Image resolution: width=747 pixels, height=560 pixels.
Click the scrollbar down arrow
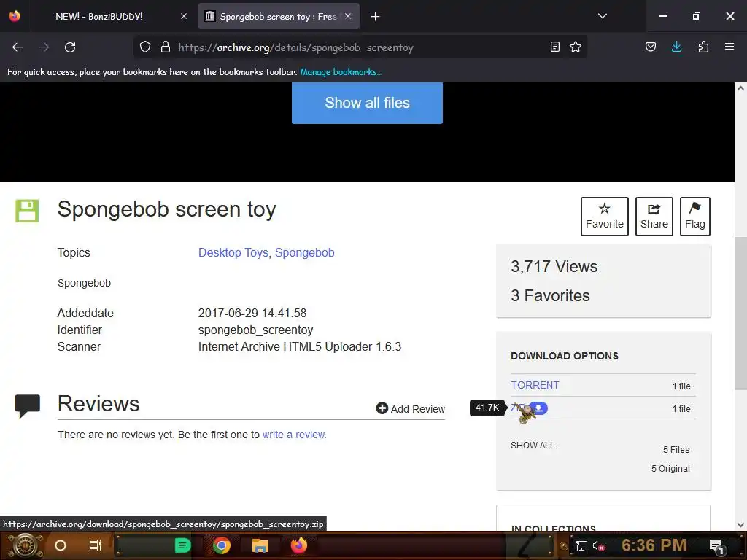(741, 525)
